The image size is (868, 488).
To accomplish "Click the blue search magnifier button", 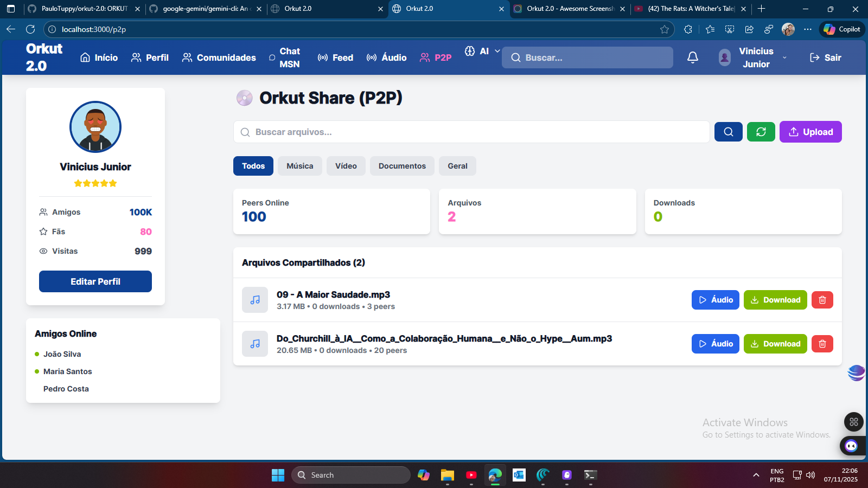I will pos(728,132).
